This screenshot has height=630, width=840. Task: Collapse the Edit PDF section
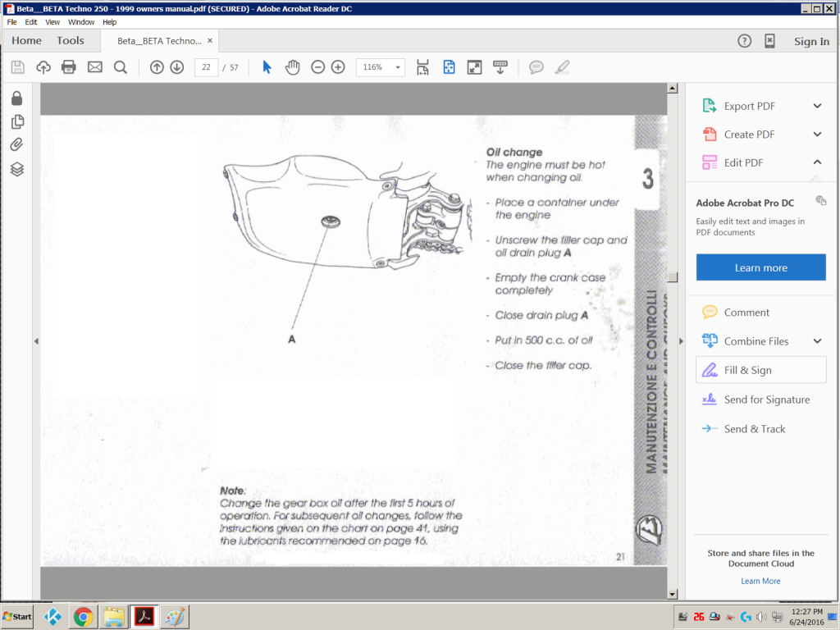click(817, 162)
